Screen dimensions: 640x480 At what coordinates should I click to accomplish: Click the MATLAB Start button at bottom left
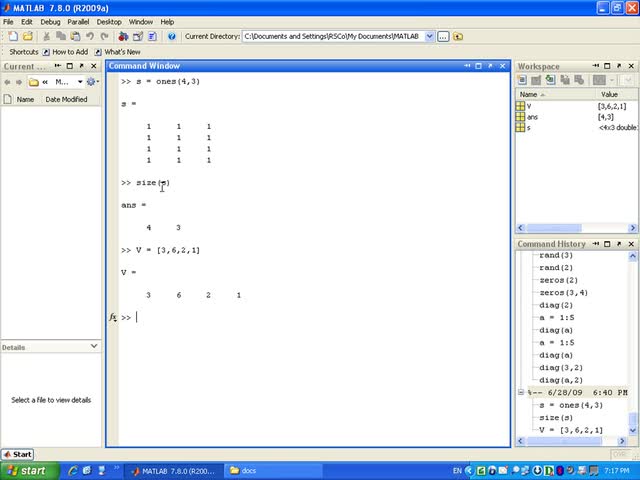18,454
